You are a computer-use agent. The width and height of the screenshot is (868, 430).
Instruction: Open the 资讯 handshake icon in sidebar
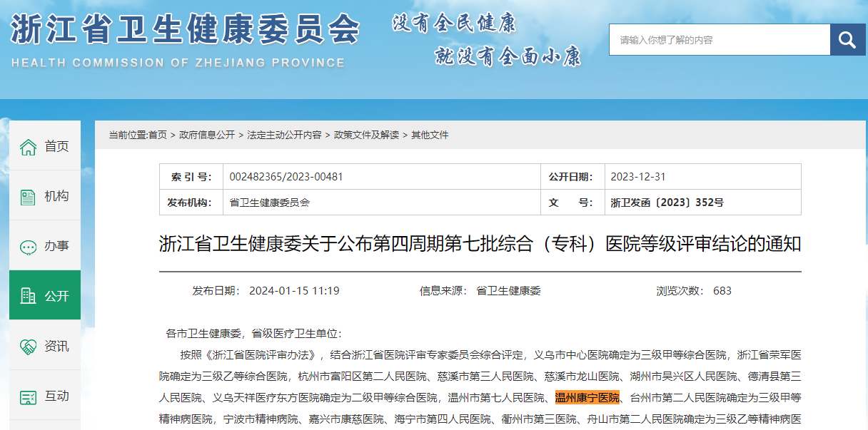[29, 347]
